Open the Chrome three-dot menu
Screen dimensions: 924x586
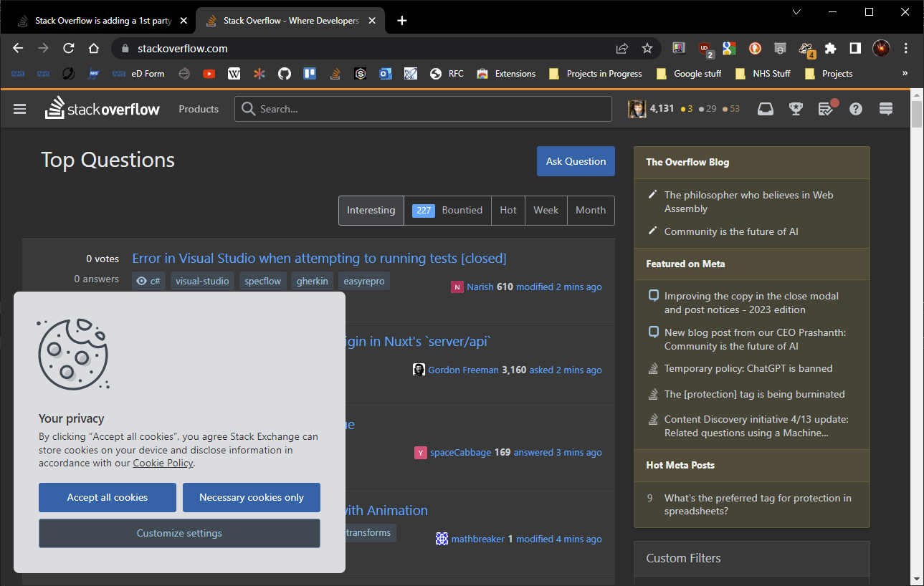(x=906, y=48)
